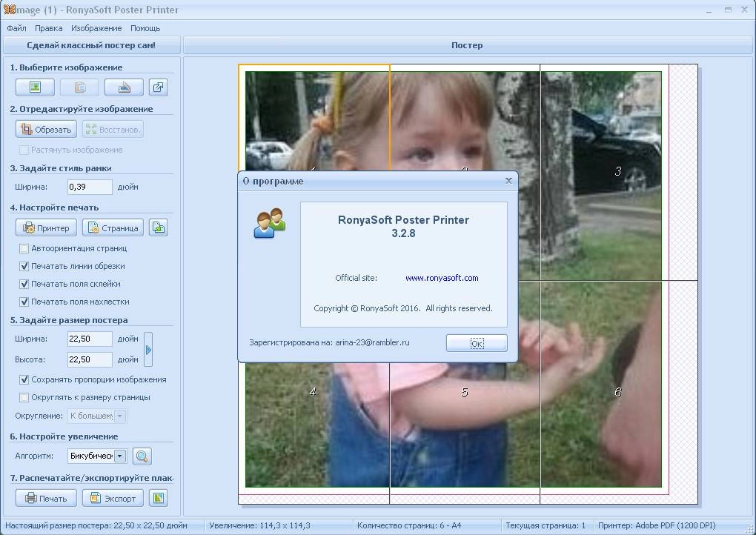The width and height of the screenshot is (756, 535).
Task: Select poster page 6
Action: point(617,392)
